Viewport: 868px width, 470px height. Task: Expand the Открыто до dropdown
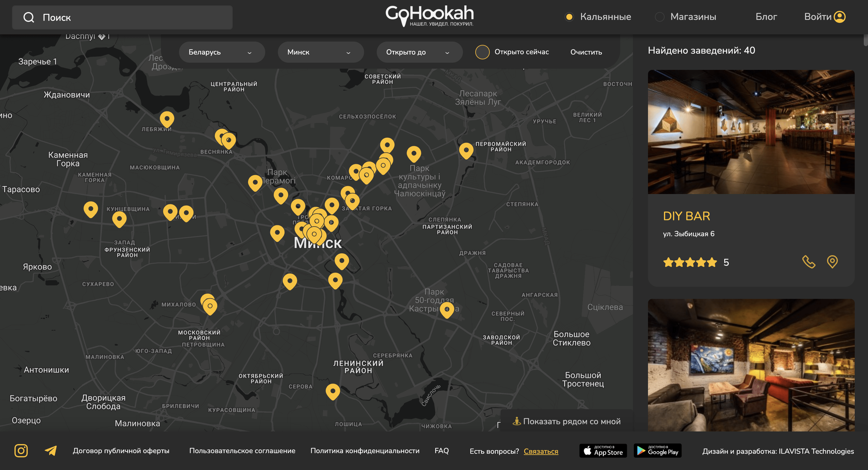[420, 52]
